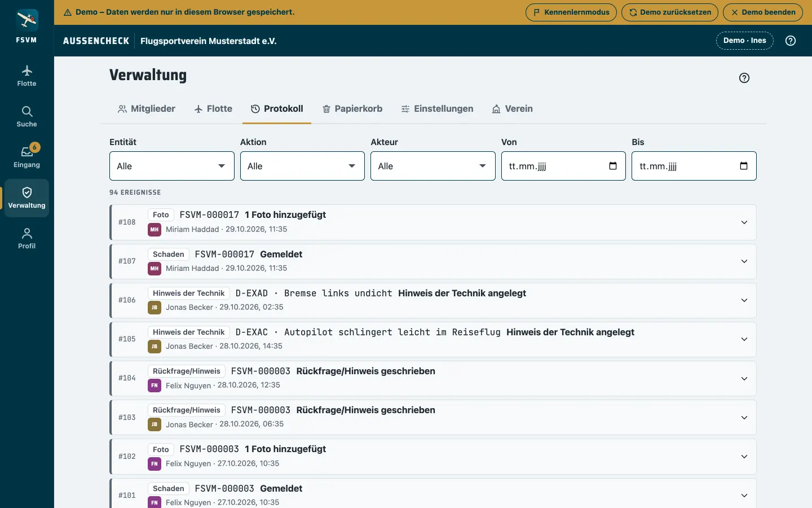
Task: Click the Bis date input field
Action: tap(694, 166)
